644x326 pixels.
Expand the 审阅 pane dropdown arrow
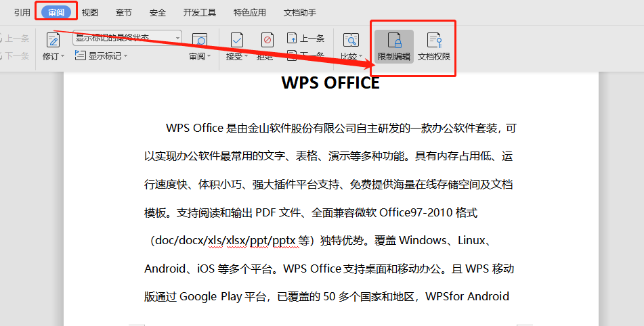(209, 56)
